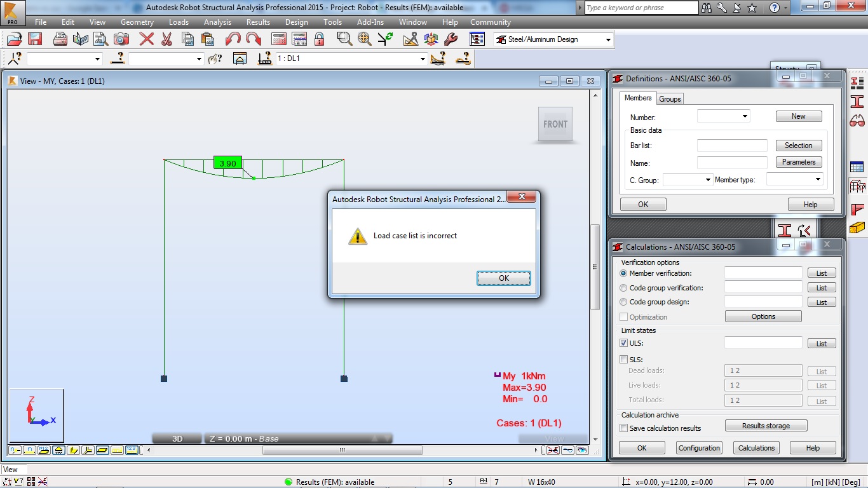
Task: Click the Selection button for Bar list
Action: (799, 146)
